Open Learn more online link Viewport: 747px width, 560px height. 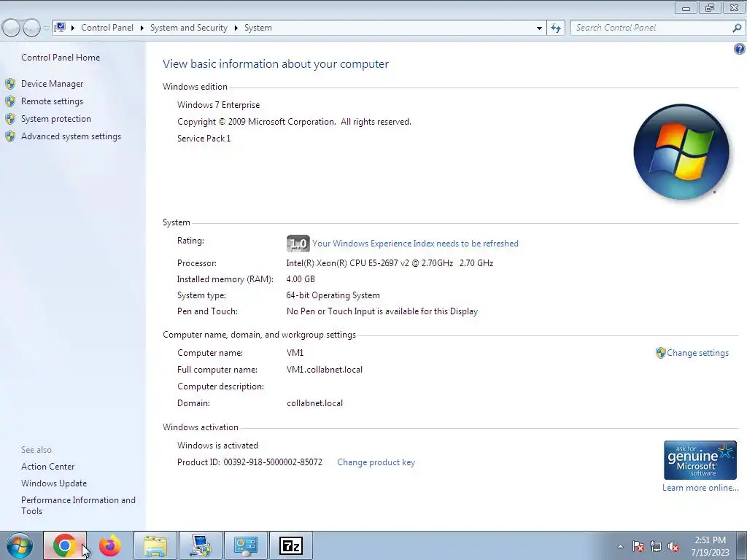click(x=700, y=488)
